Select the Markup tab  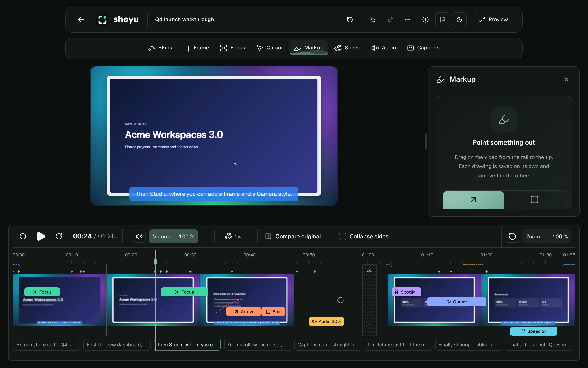pos(309,48)
